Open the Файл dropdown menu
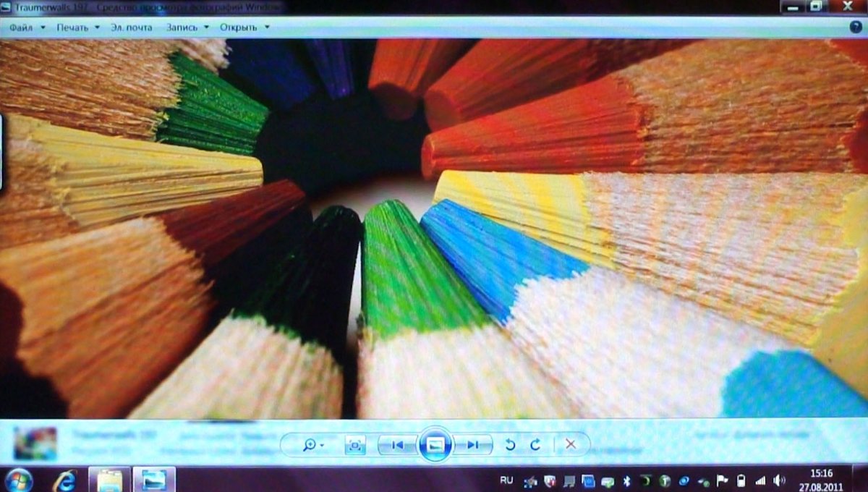The height and width of the screenshot is (492, 868). point(27,27)
